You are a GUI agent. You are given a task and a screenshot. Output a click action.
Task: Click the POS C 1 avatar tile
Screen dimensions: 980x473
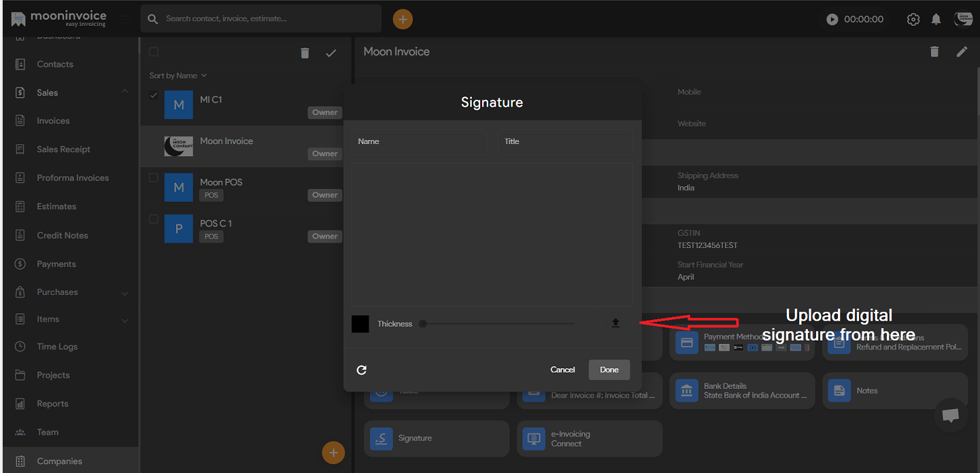[179, 229]
